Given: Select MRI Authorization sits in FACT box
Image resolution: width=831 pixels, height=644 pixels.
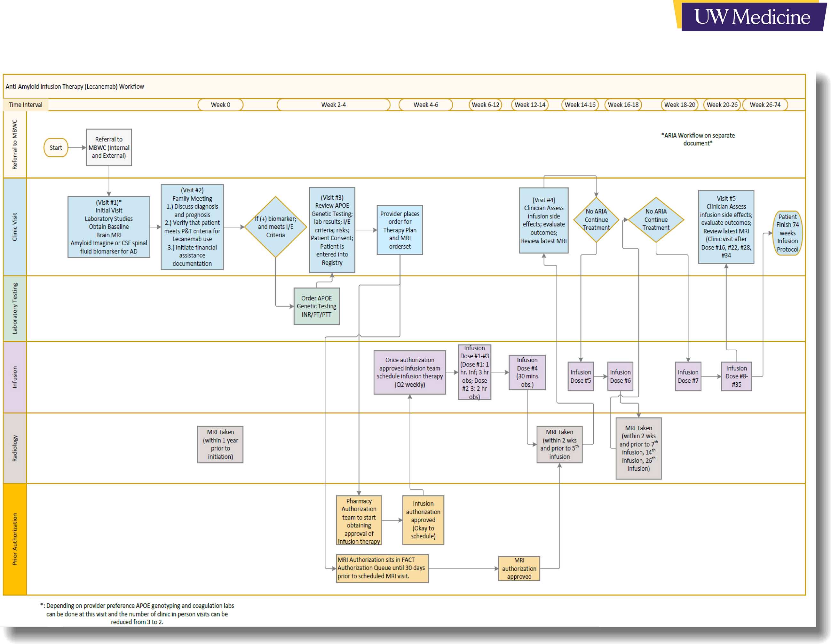Looking at the screenshot, I should pyautogui.click(x=383, y=568).
